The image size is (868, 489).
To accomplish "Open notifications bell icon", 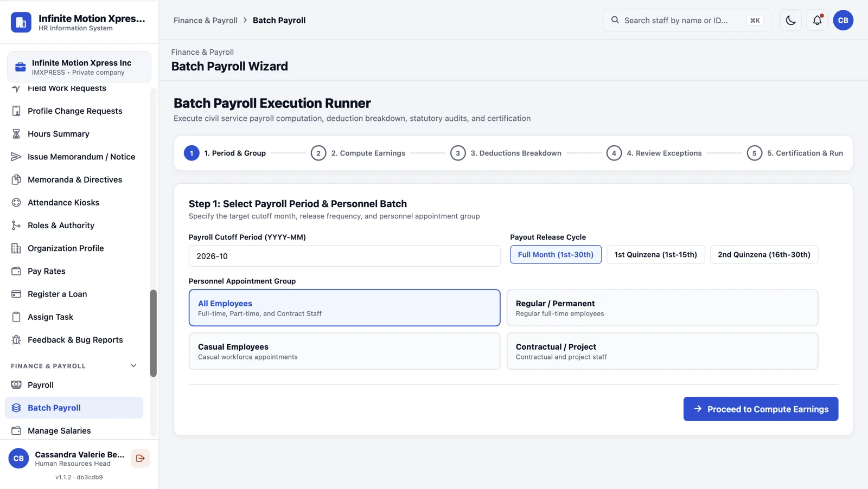I will point(817,21).
